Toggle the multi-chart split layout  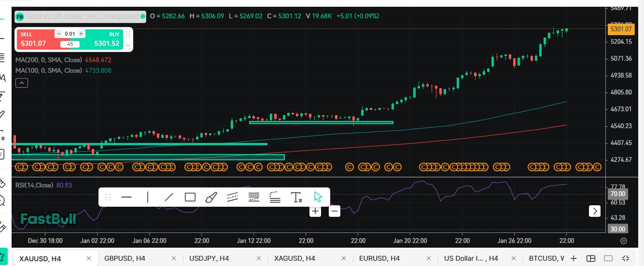[590, 259]
